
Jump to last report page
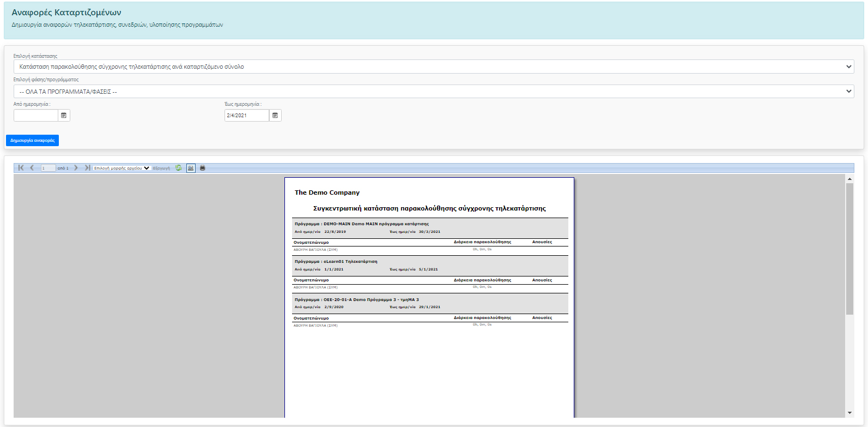tap(87, 168)
